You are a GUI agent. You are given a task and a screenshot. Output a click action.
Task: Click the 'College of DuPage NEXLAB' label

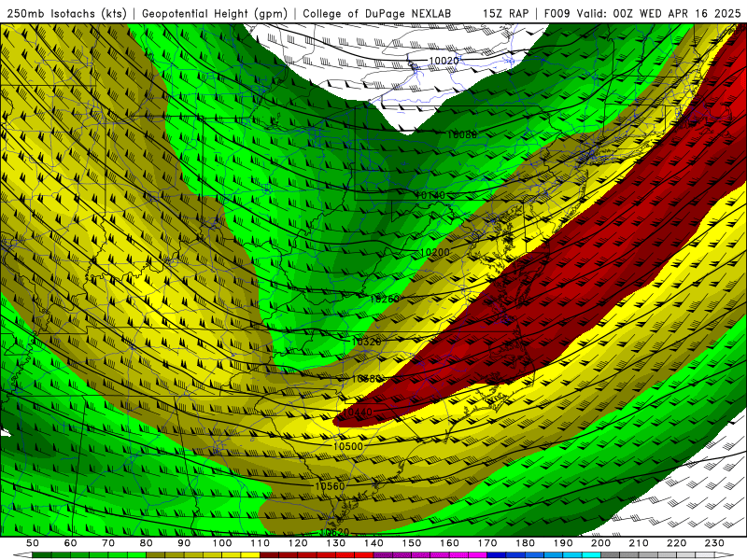pos(376,13)
